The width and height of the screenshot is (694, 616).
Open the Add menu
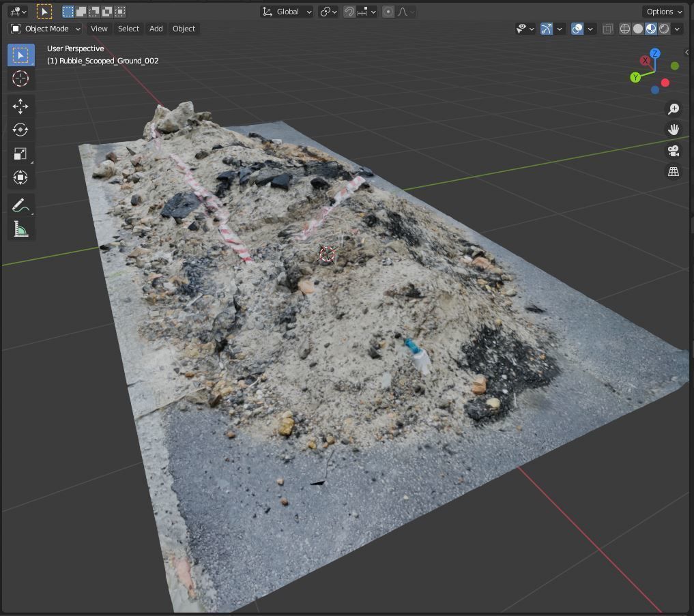coord(156,29)
